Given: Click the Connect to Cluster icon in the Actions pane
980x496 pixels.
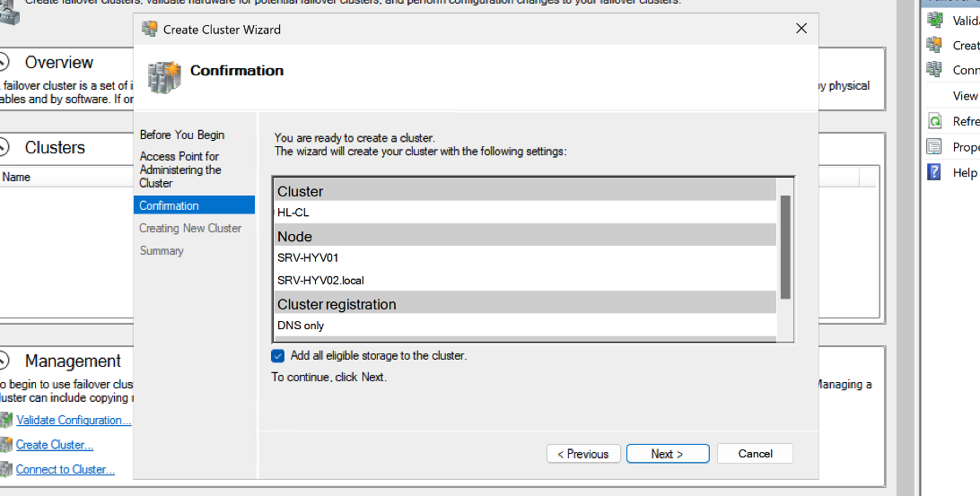Looking at the screenshot, I should [935, 70].
